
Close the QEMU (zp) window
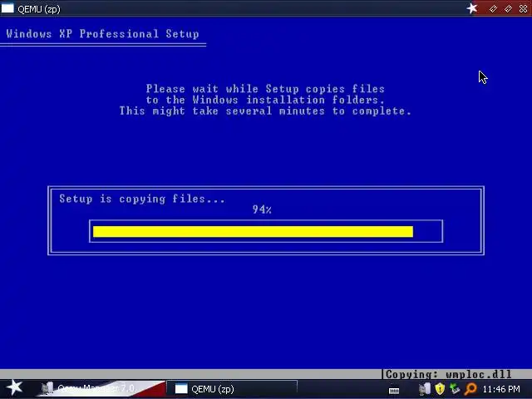click(523, 9)
